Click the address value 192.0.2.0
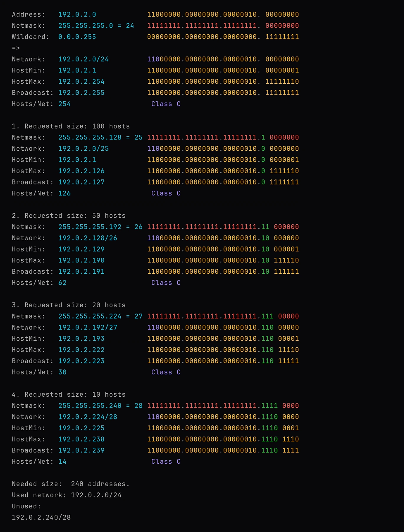 click(77, 14)
